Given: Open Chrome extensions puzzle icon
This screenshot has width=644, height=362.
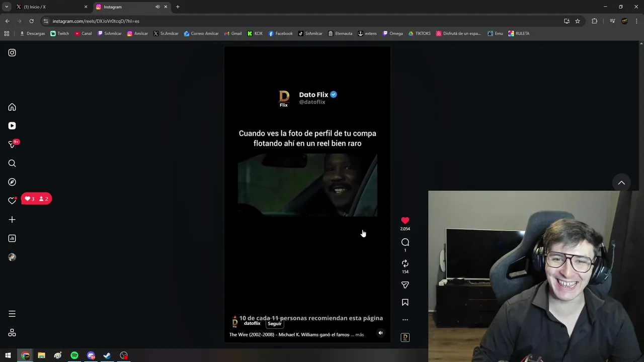Looking at the screenshot, I should (x=594, y=21).
